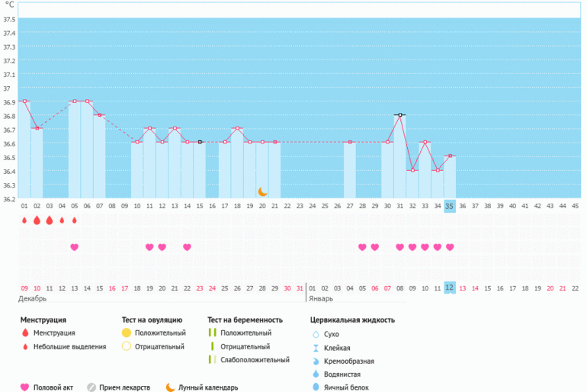Click the heart icon under day 35
Image resolution: width=587 pixels, height=392 pixels.
tap(450, 247)
